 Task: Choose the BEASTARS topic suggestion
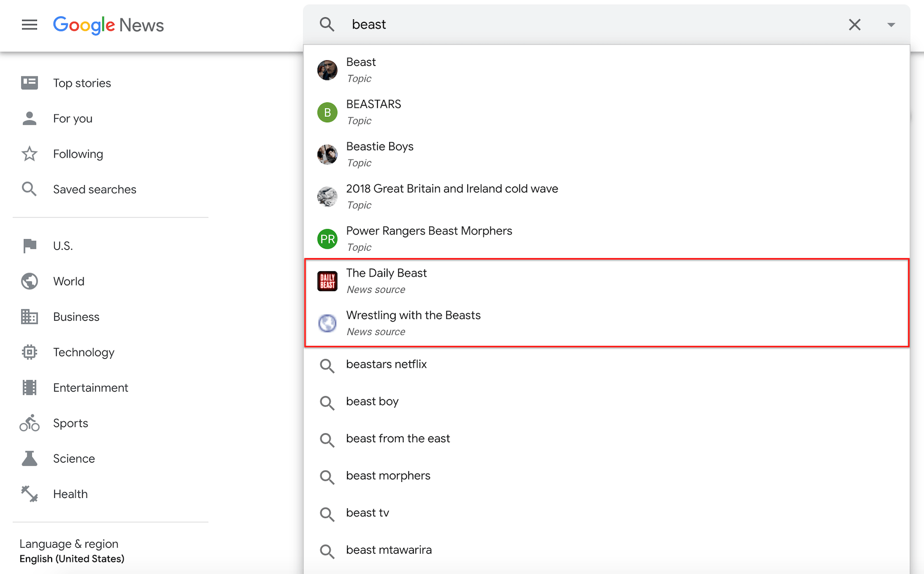pos(373,111)
